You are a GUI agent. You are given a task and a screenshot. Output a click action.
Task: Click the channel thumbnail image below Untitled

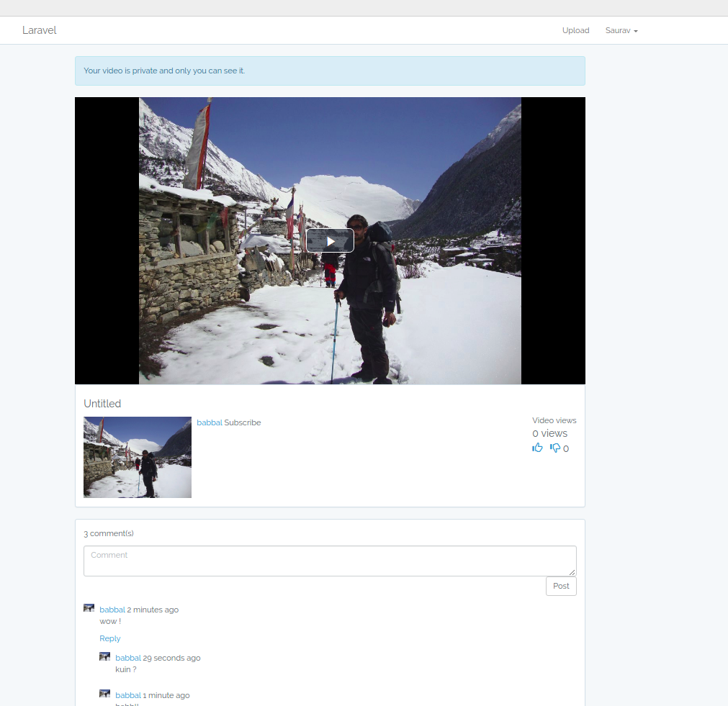click(x=138, y=457)
